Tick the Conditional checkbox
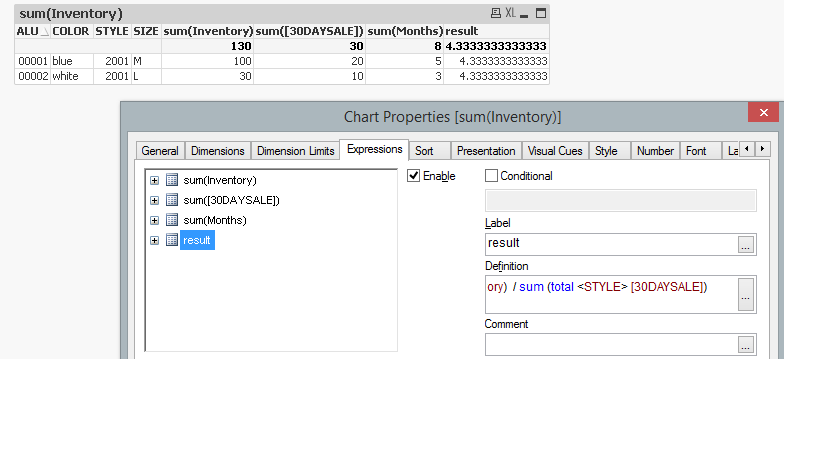Image resolution: width=819 pixels, height=460 pixels. [x=491, y=176]
